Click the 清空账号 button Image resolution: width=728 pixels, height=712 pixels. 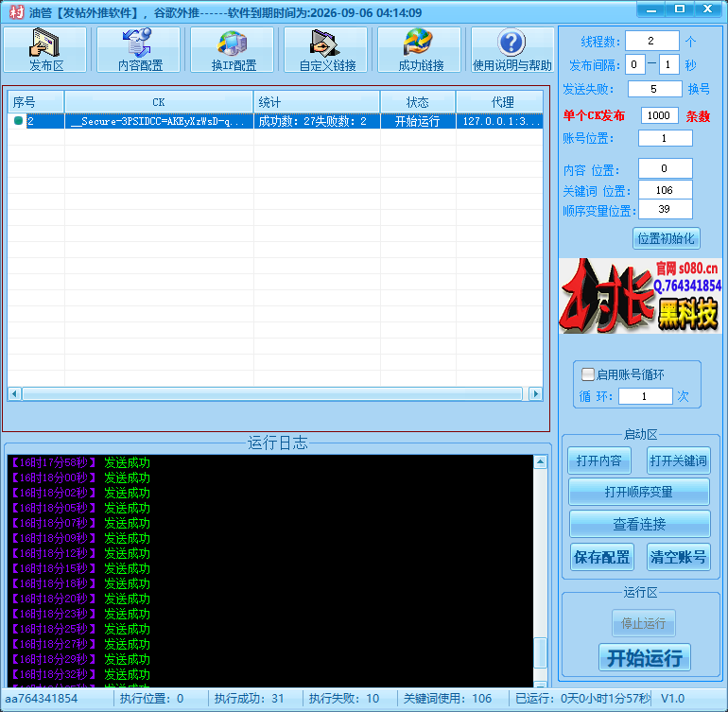point(678,557)
